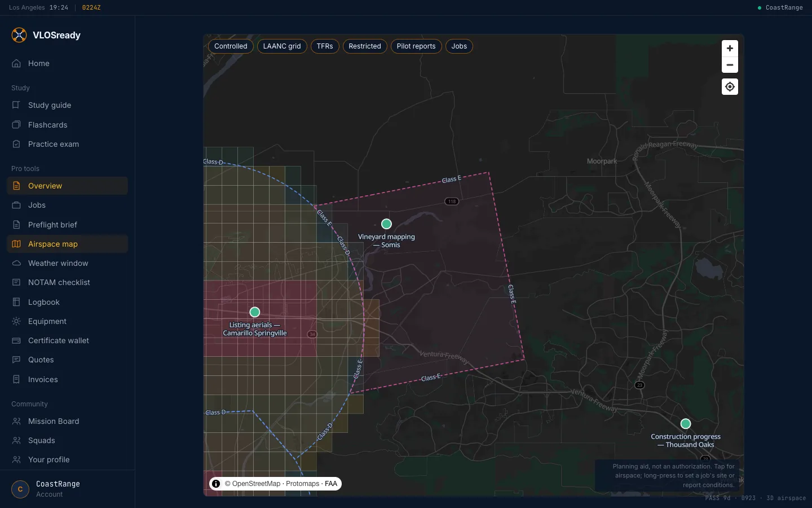Toggle the Restricted airspace layer
812x508 pixels.
pos(365,46)
